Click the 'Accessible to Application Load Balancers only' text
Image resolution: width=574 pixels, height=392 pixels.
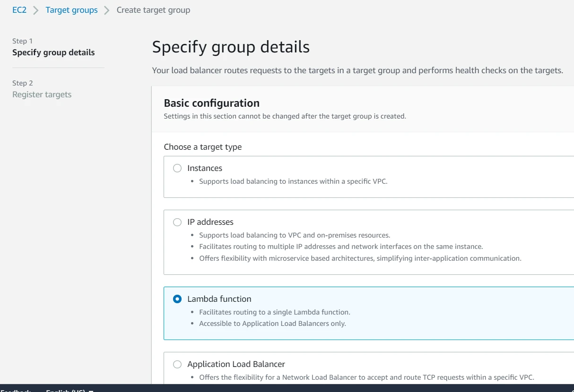(x=272, y=324)
